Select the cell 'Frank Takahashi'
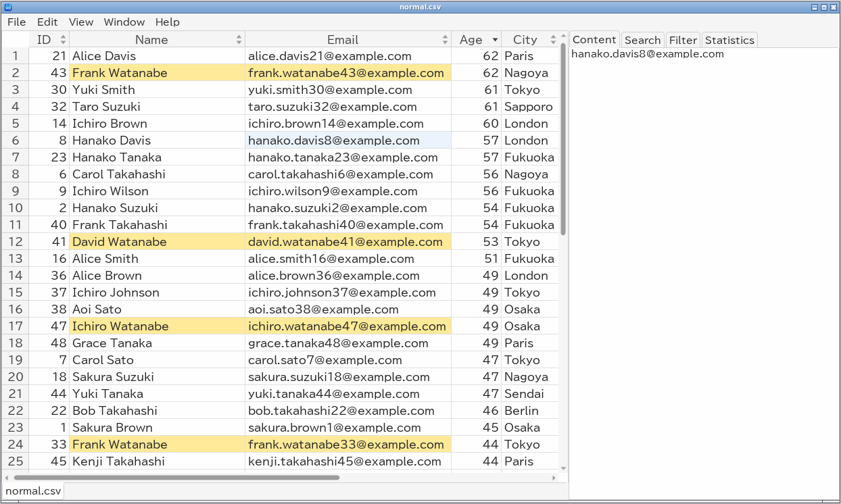The height and width of the screenshot is (504, 841). [157, 225]
